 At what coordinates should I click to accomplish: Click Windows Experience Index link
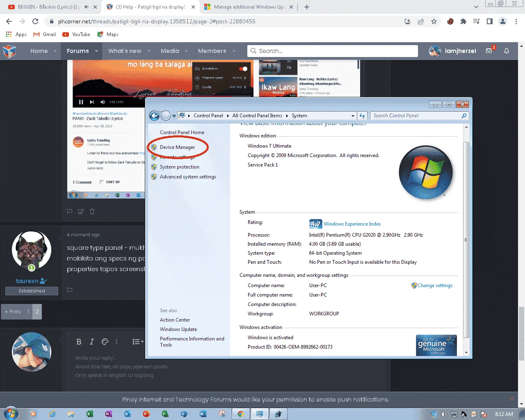tap(352, 224)
